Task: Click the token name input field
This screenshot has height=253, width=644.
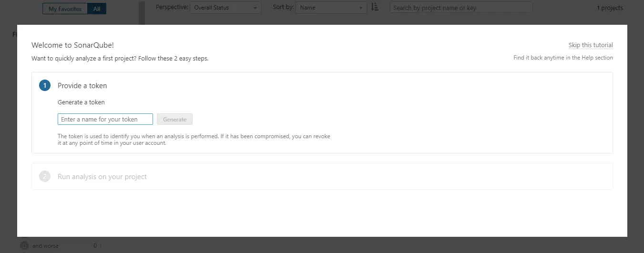Action: tap(105, 119)
